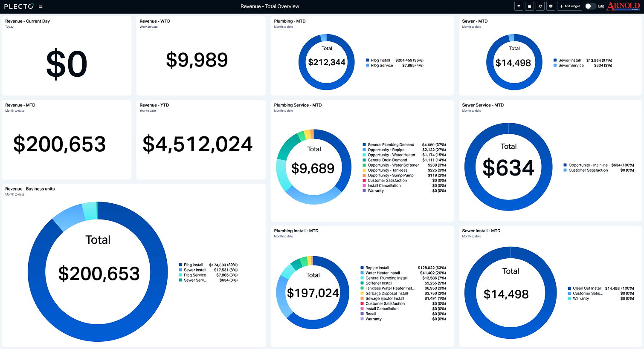Screen dimensions: 644x349
Task: Click the calendar date icon
Action: point(529,6)
